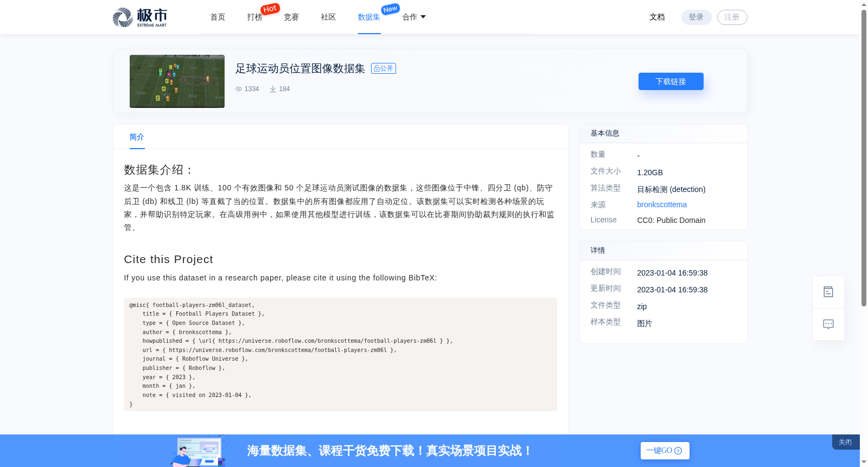
Task: Close the bottom banner with 关闭
Action: 845,442
